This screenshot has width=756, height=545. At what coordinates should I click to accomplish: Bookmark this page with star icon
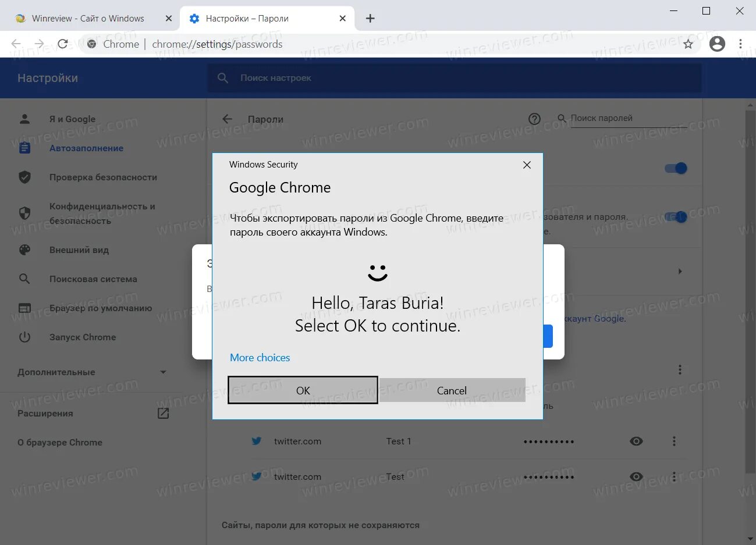coord(688,44)
